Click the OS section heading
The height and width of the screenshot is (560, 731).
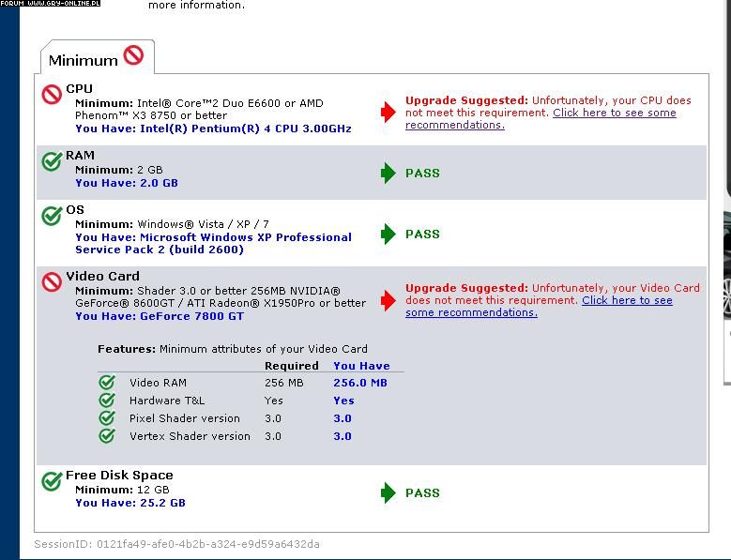pos(75,210)
